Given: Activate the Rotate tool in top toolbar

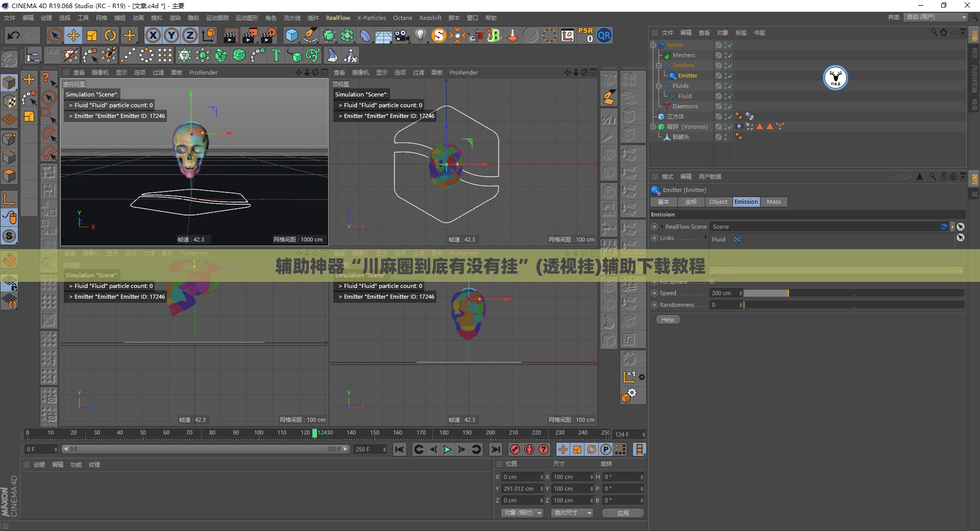Looking at the screenshot, I should (x=110, y=35).
